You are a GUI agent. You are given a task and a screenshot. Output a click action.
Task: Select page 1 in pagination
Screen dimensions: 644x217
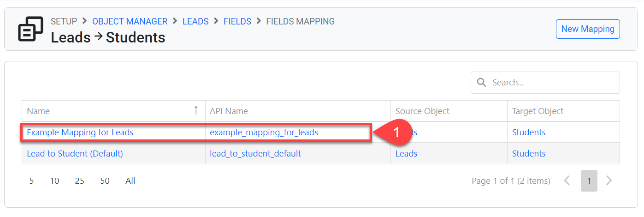click(x=589, y=181)
